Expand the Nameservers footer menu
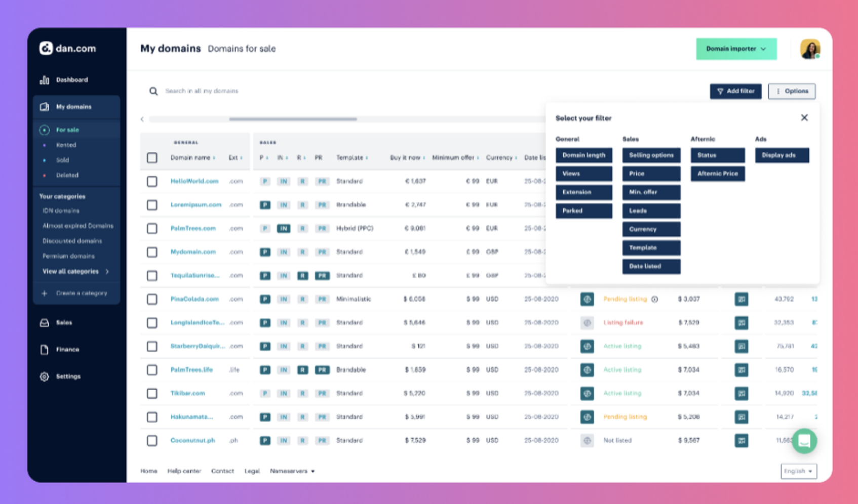This screenshot has width=858, height=504. tap(292, 471)
